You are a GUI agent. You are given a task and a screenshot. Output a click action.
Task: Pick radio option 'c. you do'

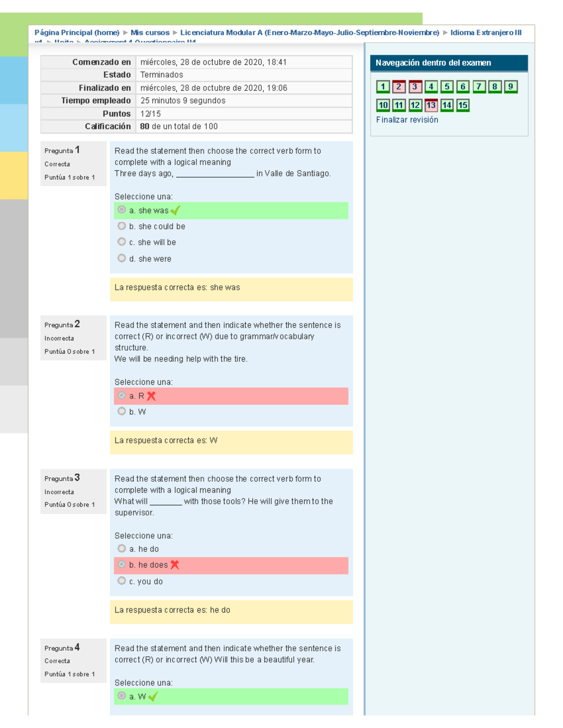[x=122, y=581]
